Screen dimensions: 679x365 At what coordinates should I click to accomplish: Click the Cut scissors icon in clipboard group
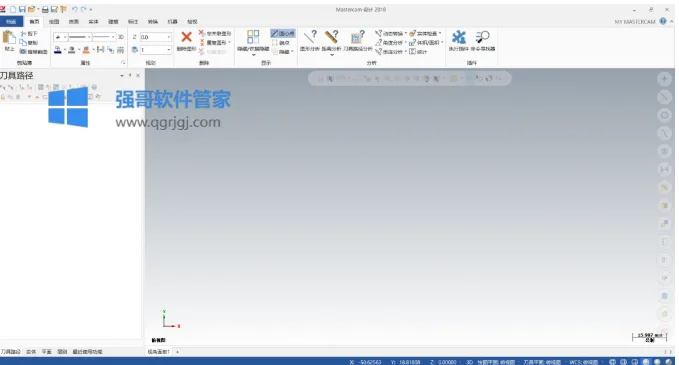point(23,33)
